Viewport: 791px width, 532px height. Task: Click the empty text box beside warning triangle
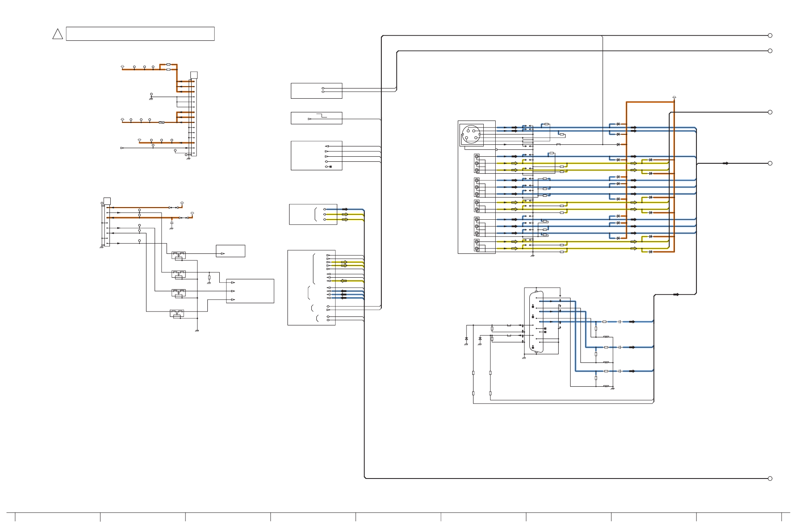coord(140,34)
